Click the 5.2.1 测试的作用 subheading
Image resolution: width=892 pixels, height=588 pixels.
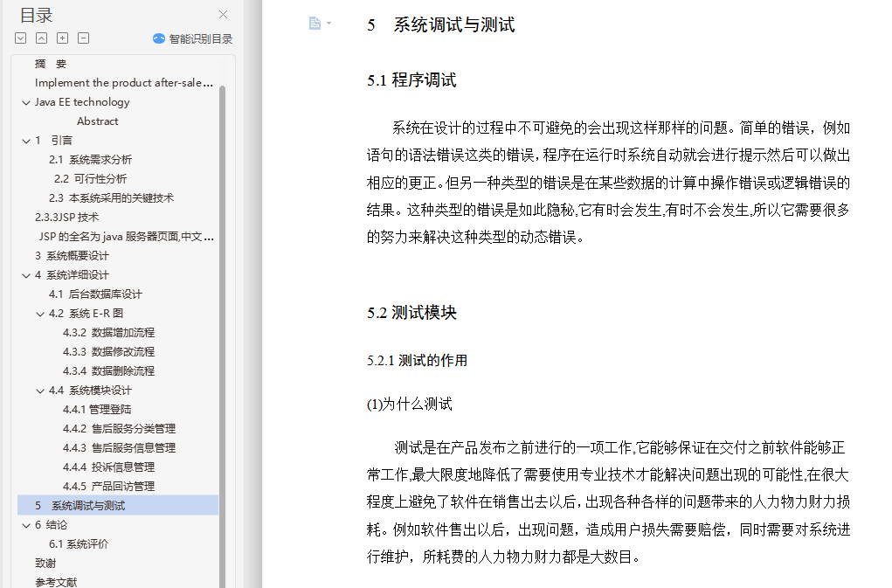point(417,361)
